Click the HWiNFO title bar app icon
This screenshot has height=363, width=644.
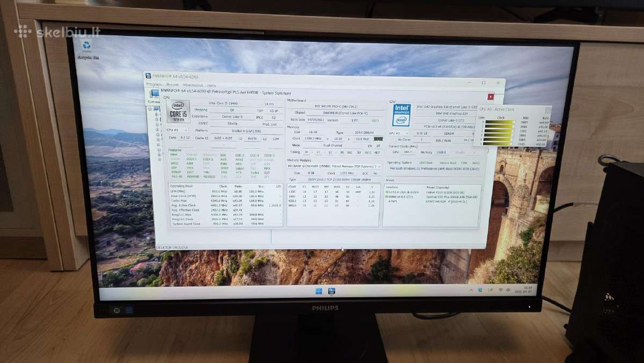pyautogui.click(x=148, y=76)
